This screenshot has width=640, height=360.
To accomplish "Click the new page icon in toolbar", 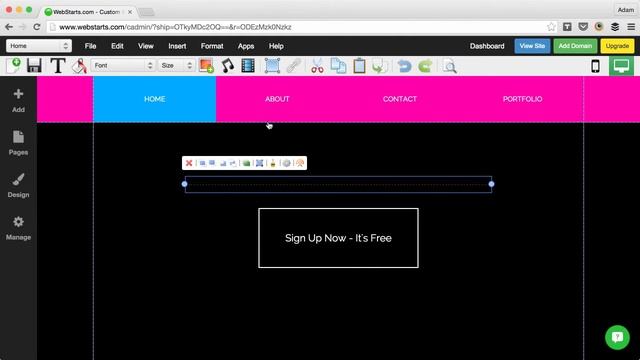I will pos(14,66).
